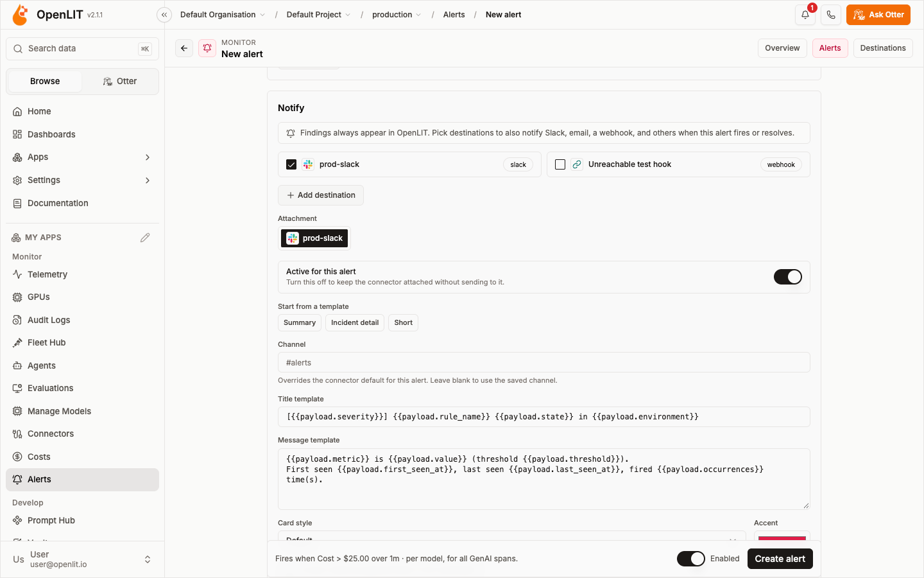Focus the Search data box
The image size is (924, 578).
(82, 49)
